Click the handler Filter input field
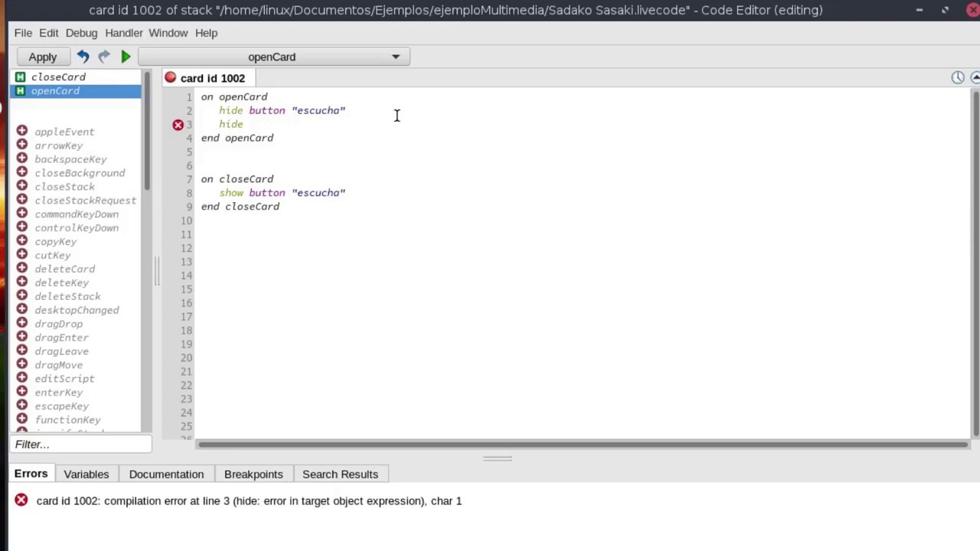The height and width of the screenshot is (551, 980). (81, 445)
